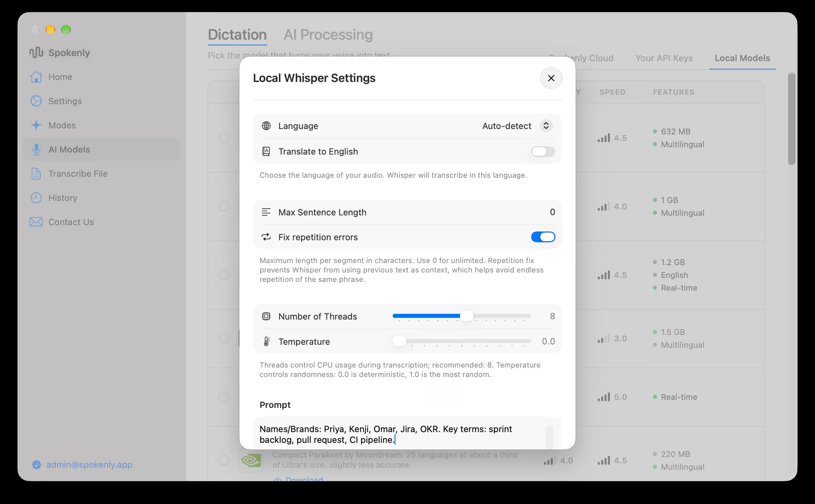This screenshot has width=815, height=504.
Task: Open History clock icon
Action: tap(36, 198)
